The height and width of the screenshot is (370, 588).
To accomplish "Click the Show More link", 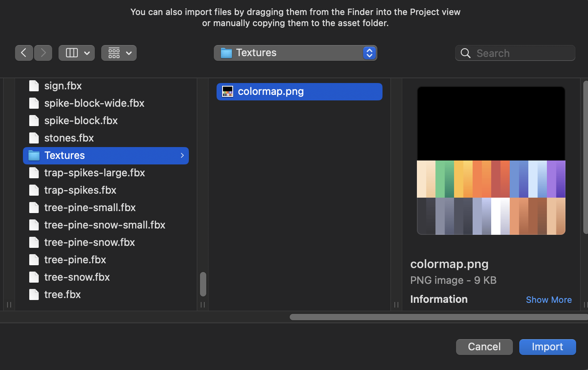I will pos(548,300).
